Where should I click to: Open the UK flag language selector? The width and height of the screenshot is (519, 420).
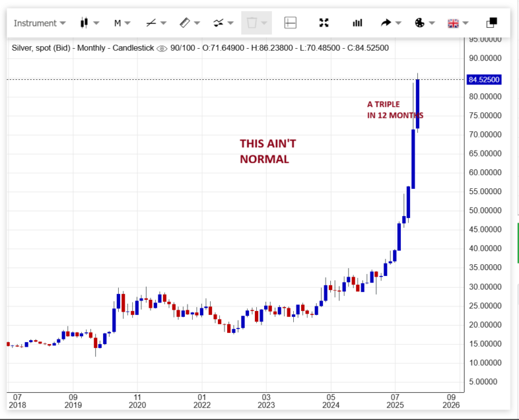coord(458,23)
